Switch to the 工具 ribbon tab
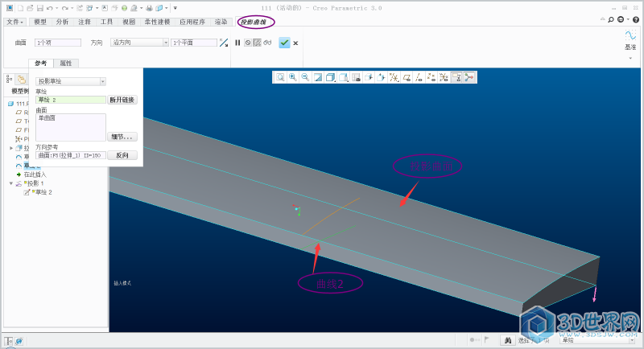The height and width of the screenshot is (349, 644). pyautogui.click(x=107, y=22)
